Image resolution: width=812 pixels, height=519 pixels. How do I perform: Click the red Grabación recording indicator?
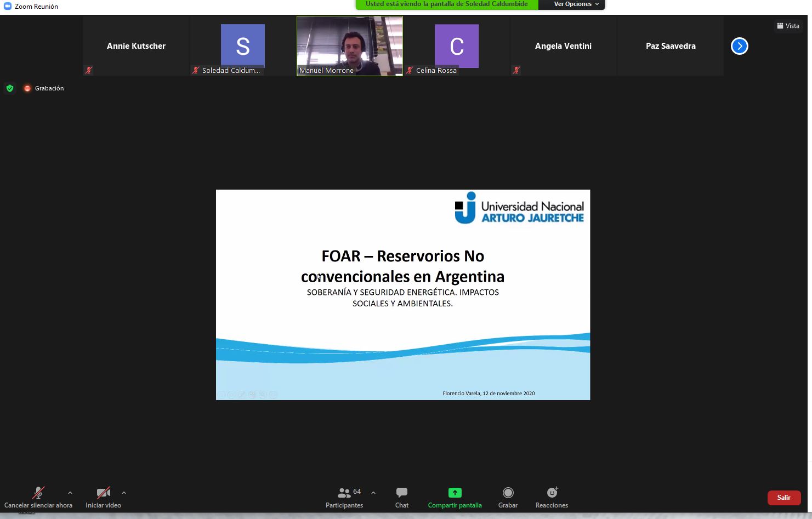27,88
